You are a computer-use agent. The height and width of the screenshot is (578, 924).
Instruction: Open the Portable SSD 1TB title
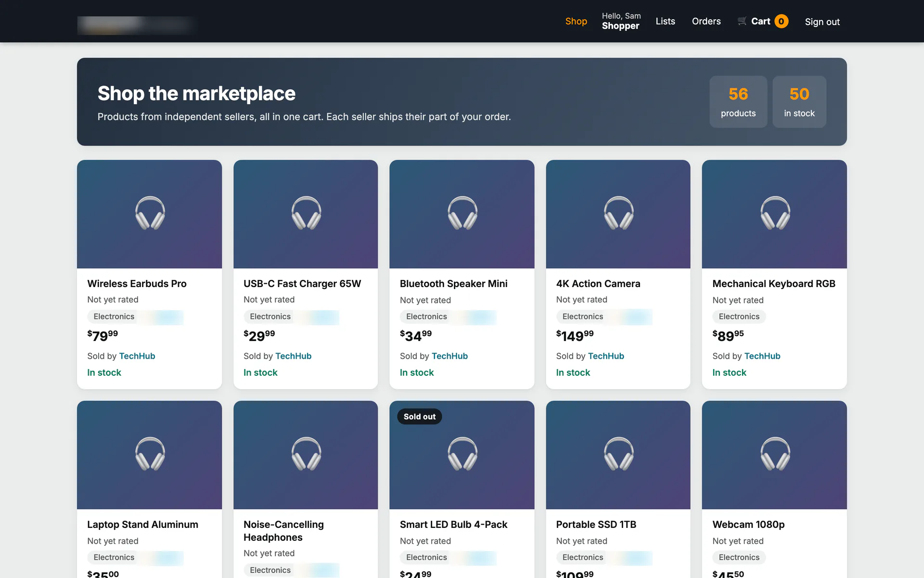coord(596,525)
